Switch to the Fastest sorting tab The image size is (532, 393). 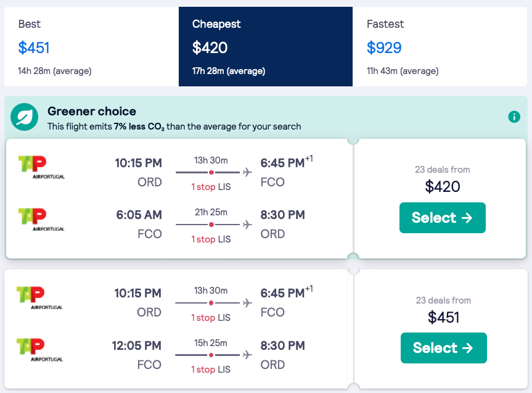point(440,47)
